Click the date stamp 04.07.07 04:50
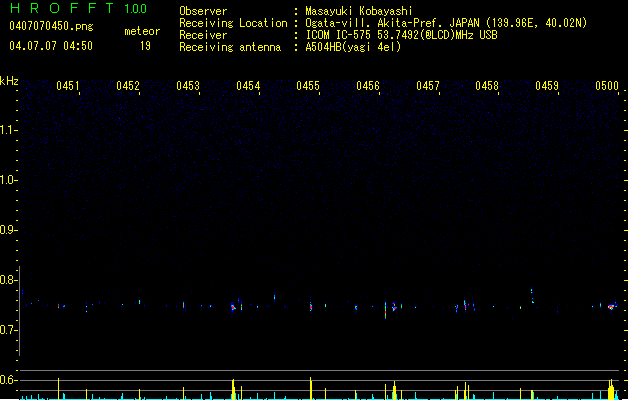 click(x=51, y=46)
